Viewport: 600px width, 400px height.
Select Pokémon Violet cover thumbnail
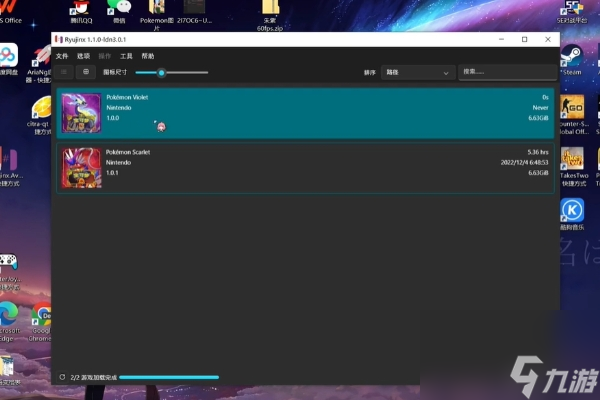click(x=82, y=113)
